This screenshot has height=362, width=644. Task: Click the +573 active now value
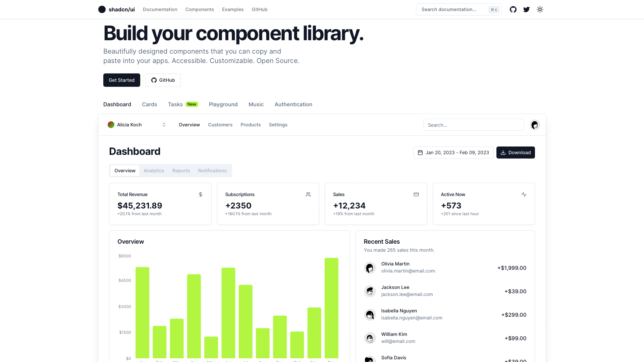point(451,205)
